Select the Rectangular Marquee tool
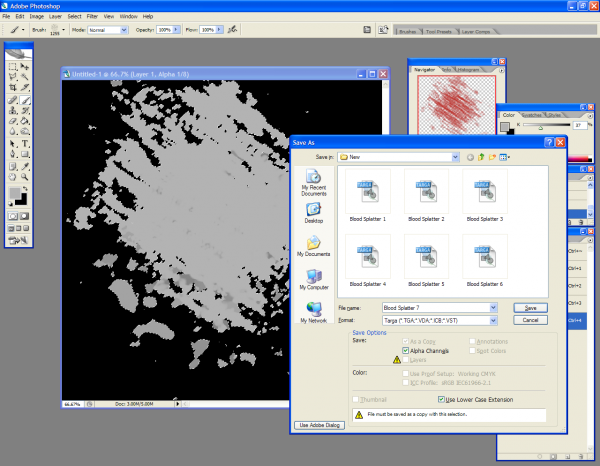Image resolution: width=600 pixels, height=466 pixels. pyautogui.click(x=12, y=67)
